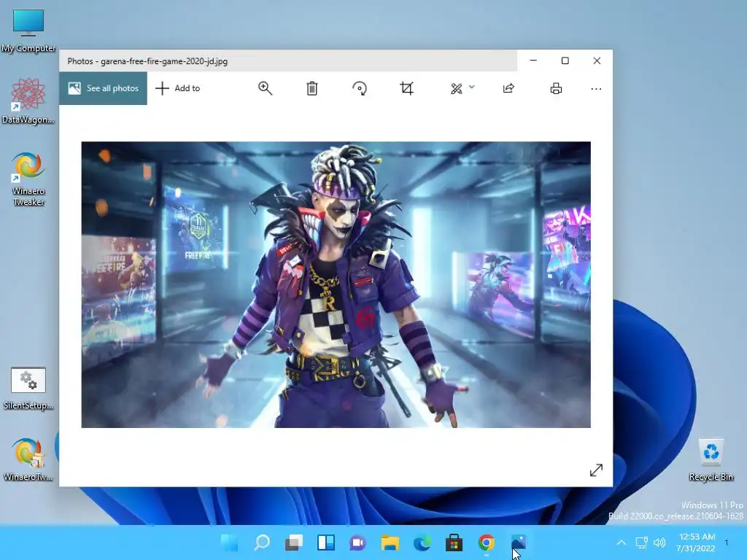Viewport: 747px width, 560px height.
Task: Rotate the photo using rotate icon
Action: click(359, 88)
